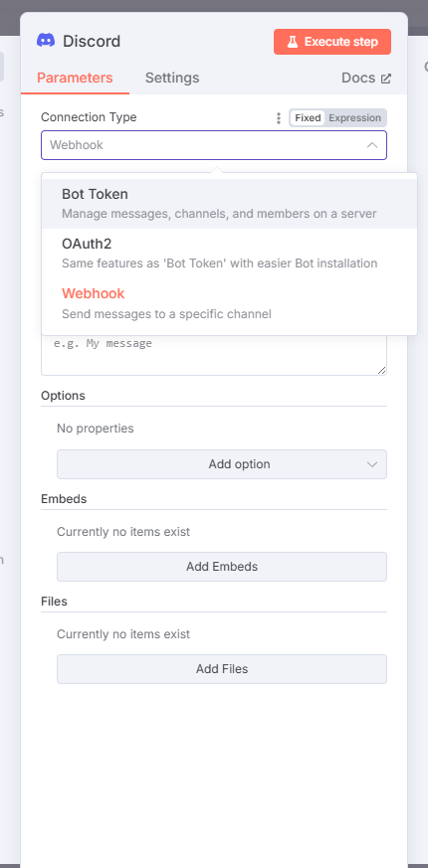Click the flask icon in Execute step
The height and width of the screenshot is (868, 428).
pos(293,42)
